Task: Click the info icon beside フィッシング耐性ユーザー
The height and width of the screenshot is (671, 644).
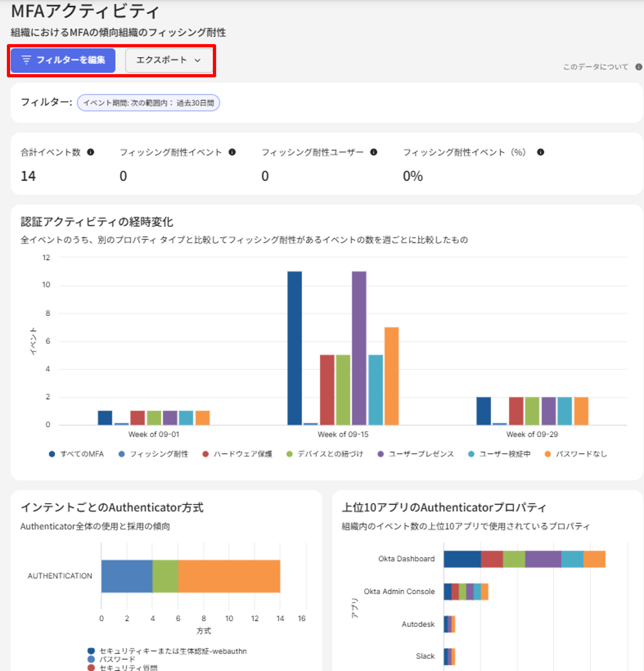Action: 374,152
